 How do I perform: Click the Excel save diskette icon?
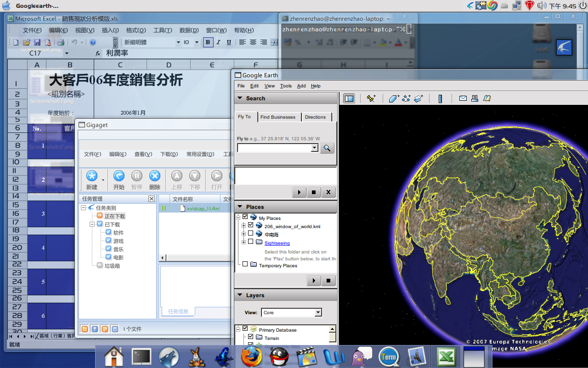click(37, 42)
